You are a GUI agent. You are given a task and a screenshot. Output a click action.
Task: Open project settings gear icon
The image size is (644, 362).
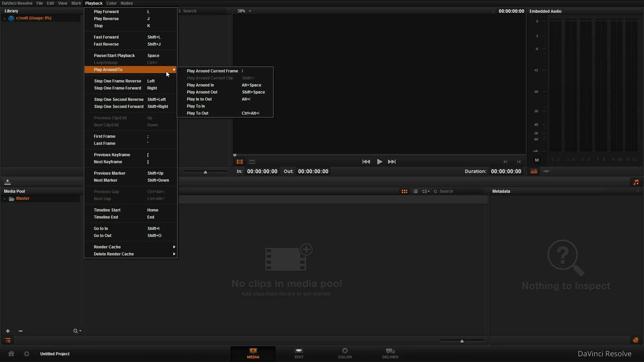[x=26, y=354]
